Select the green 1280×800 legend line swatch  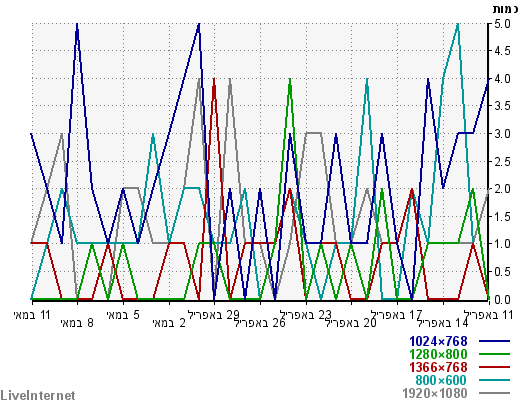pos(495,354)
